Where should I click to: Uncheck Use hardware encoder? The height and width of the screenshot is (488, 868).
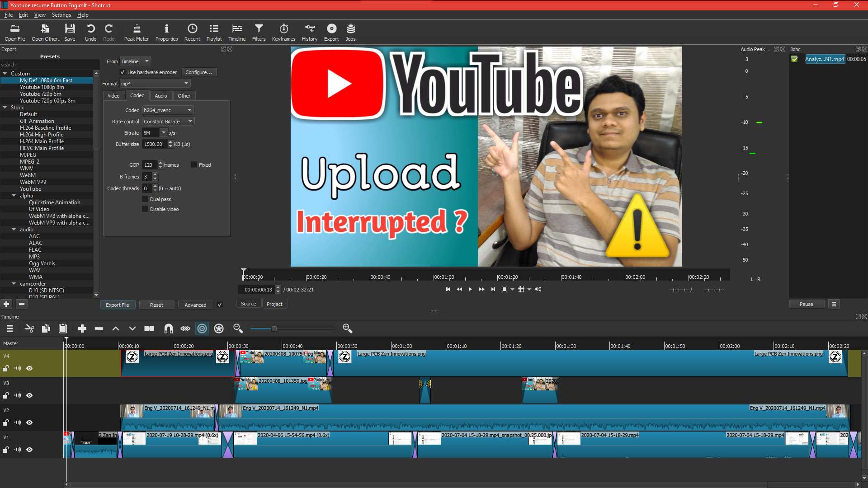pos(123,72)
